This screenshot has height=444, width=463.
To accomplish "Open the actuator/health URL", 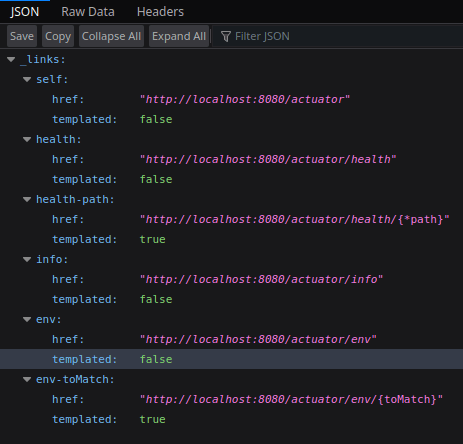I will pyautogui.click(x=268, y=159).
